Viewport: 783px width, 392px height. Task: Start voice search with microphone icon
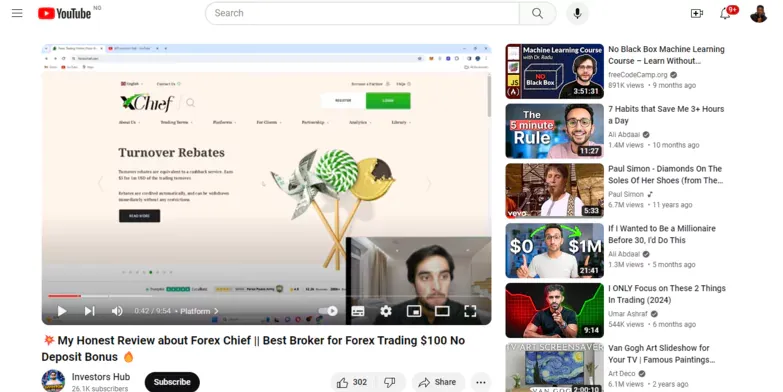coord(577,13)
